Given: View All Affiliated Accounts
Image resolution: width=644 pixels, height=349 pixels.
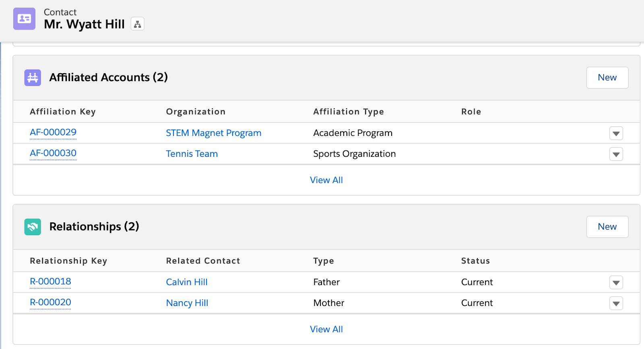Looking at the screenshot, I should [x=326, y=180].
